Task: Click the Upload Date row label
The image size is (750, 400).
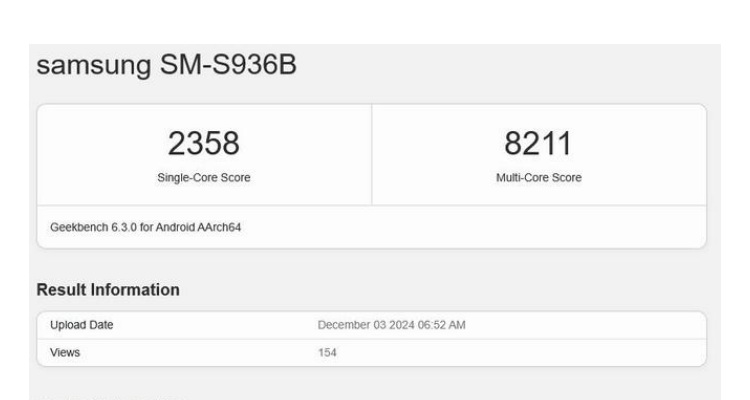Action: (x=82, y=325)
